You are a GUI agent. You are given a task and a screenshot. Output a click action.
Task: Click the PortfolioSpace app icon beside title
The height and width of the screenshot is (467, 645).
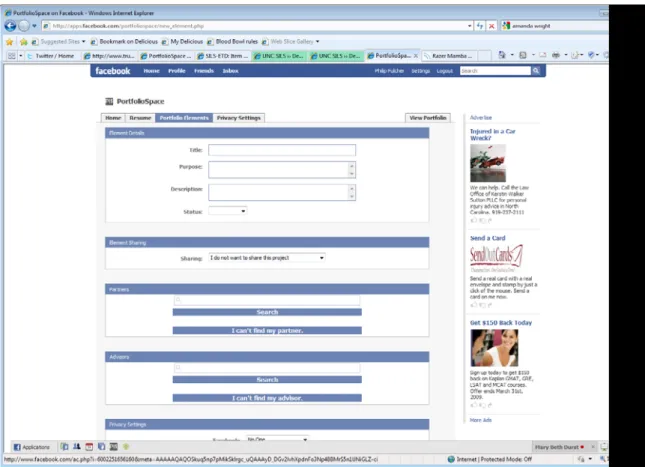pos(109,101)
